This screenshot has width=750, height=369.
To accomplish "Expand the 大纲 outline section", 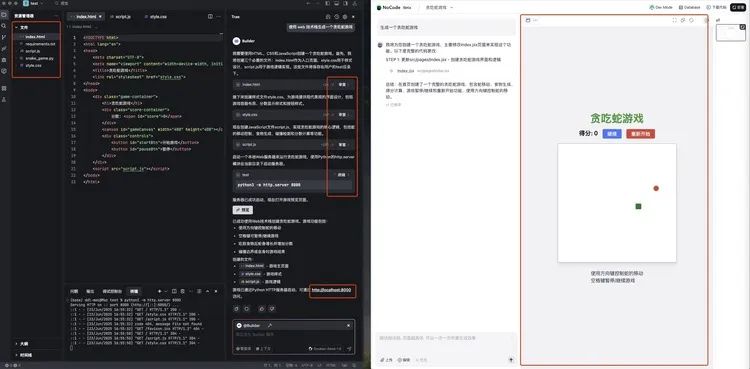I will 22,344.
